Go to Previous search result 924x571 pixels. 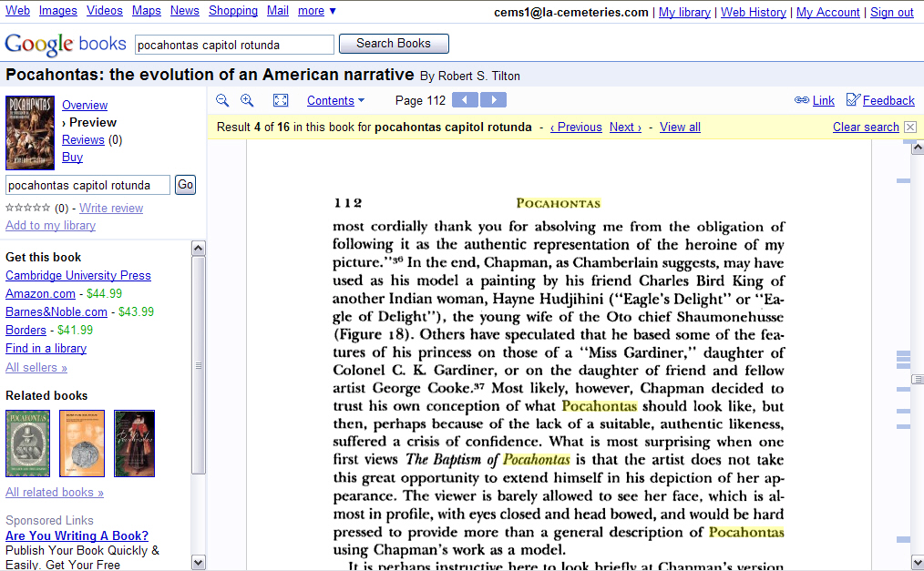pos(576,127)
